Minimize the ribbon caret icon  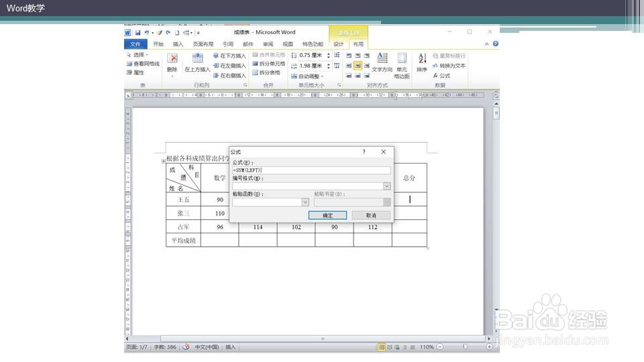487,44
